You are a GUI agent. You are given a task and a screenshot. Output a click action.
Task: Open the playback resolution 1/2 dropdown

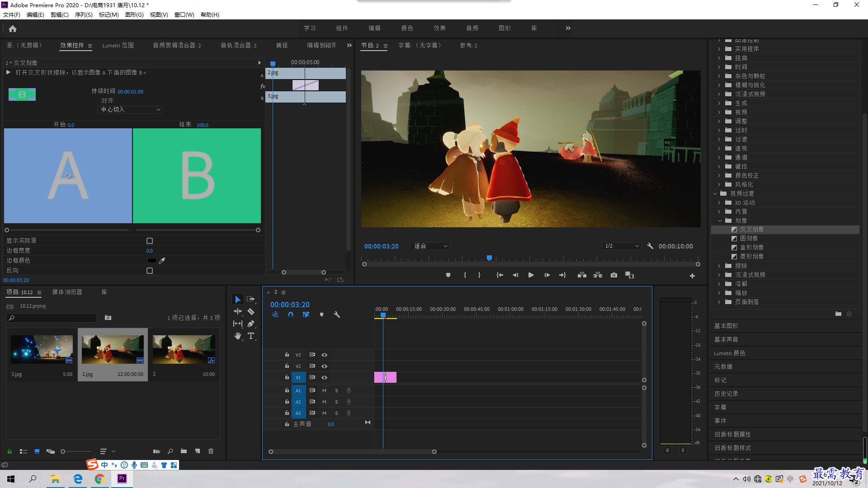[x=622, y=246]
